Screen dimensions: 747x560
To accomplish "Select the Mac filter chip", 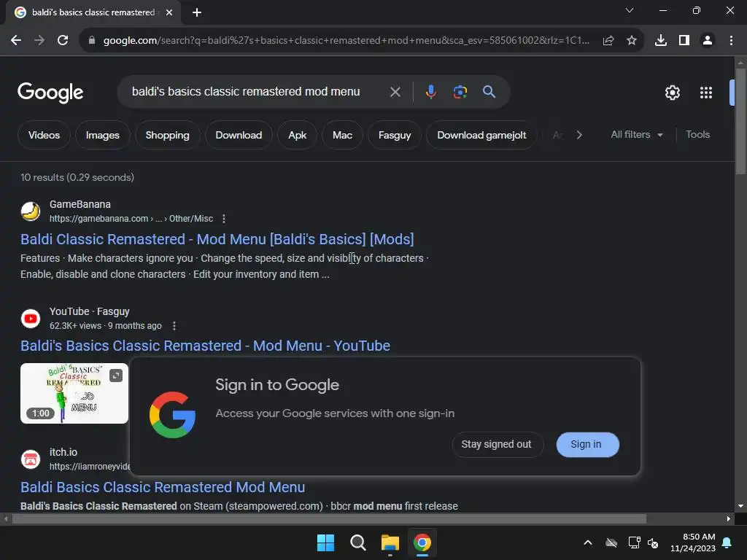I will 342,135.
